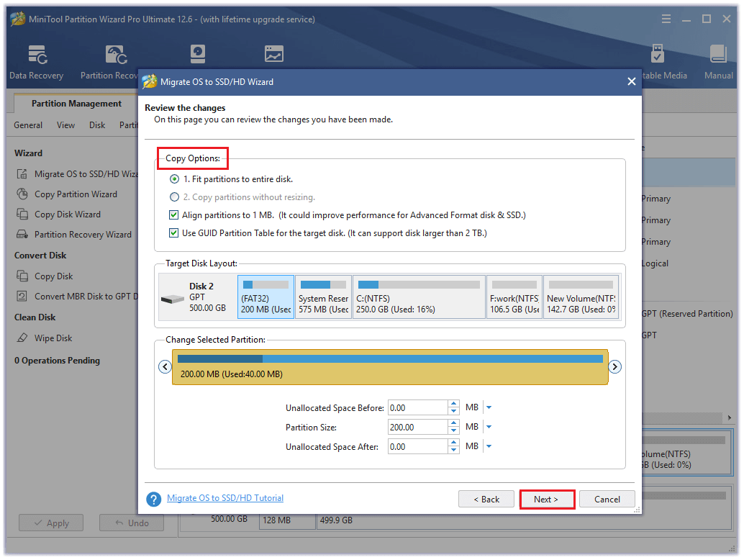Click previous partition arrow button
Screen dimensions: 744x560
165,367
